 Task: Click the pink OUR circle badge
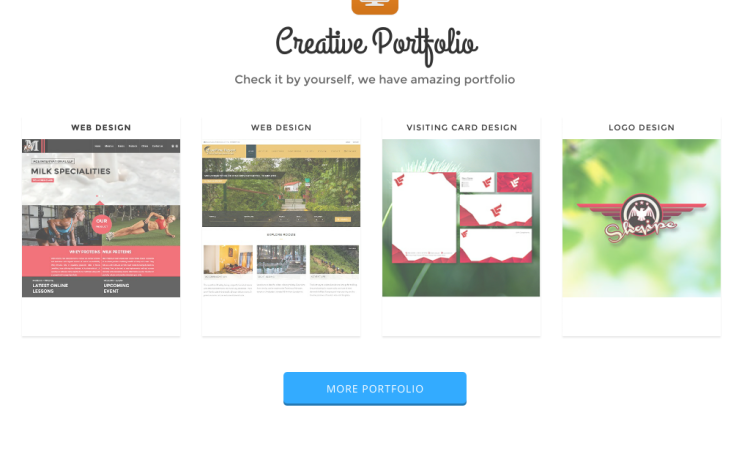point(101,223)
